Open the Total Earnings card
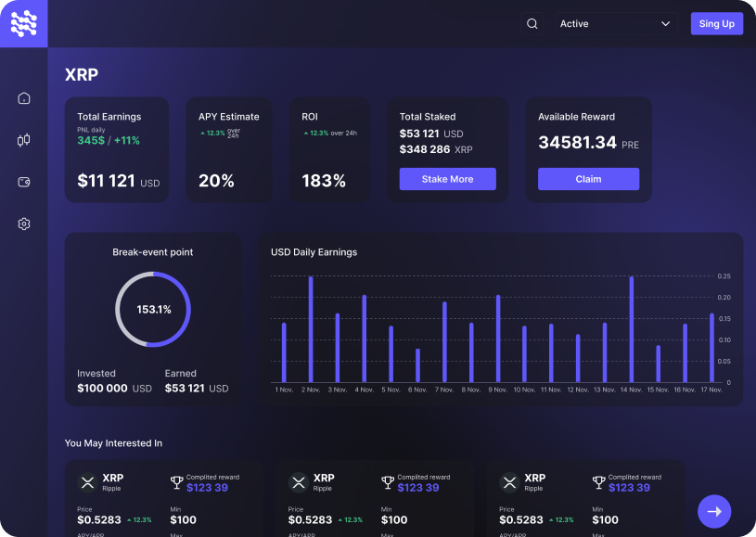Image resolution: width=756 pixels, height=537 pixels. (117, 149)
